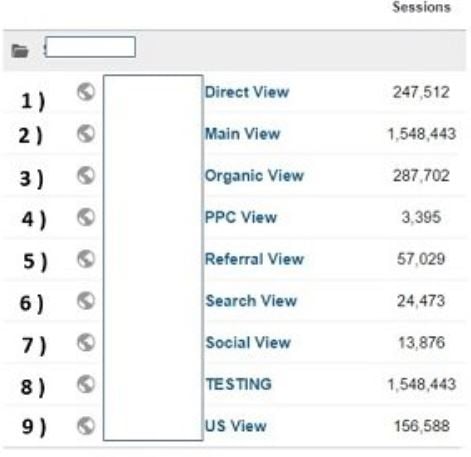Click the Sessions column header

point(421,7)
